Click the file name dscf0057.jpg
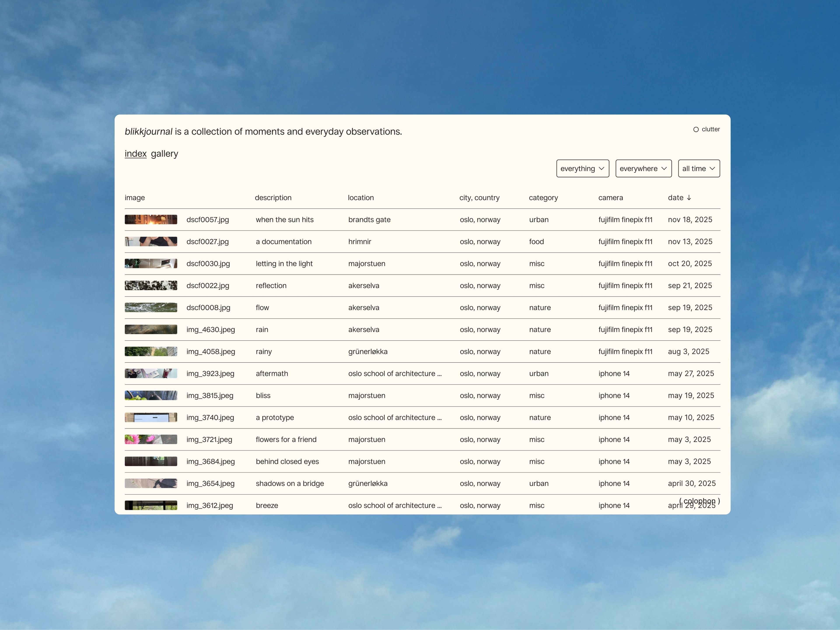The height and width of the screenshot is (630, 840). pyautogui.click(x=208, y=220)
